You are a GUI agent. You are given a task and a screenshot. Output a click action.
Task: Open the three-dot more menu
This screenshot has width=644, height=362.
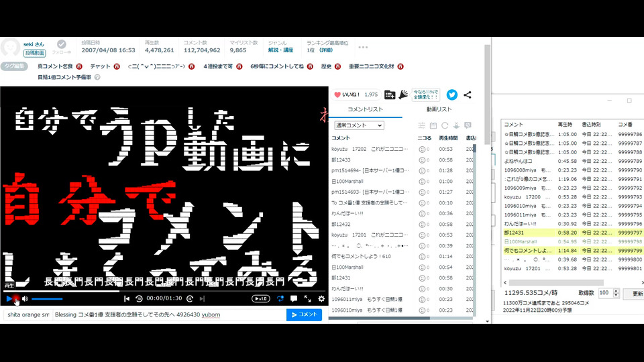pos(363,47)
